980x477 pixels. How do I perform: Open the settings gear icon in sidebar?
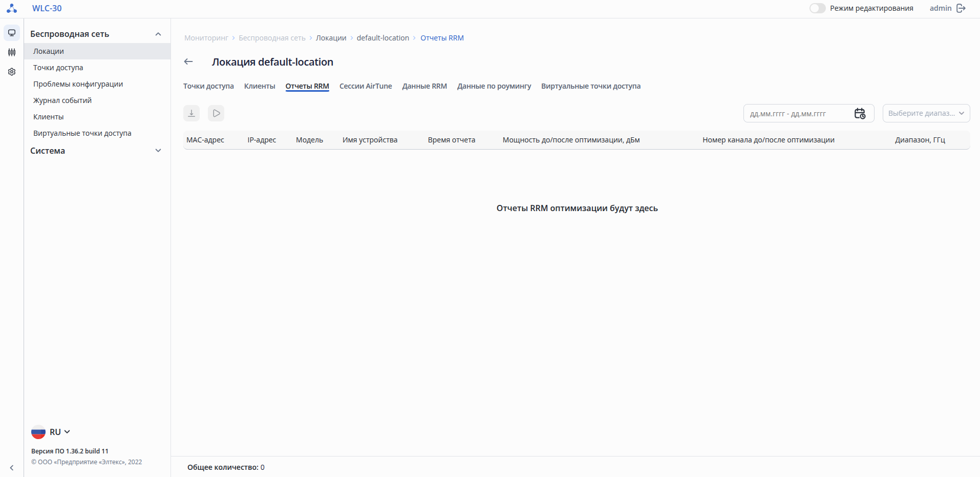pos(12,72)
